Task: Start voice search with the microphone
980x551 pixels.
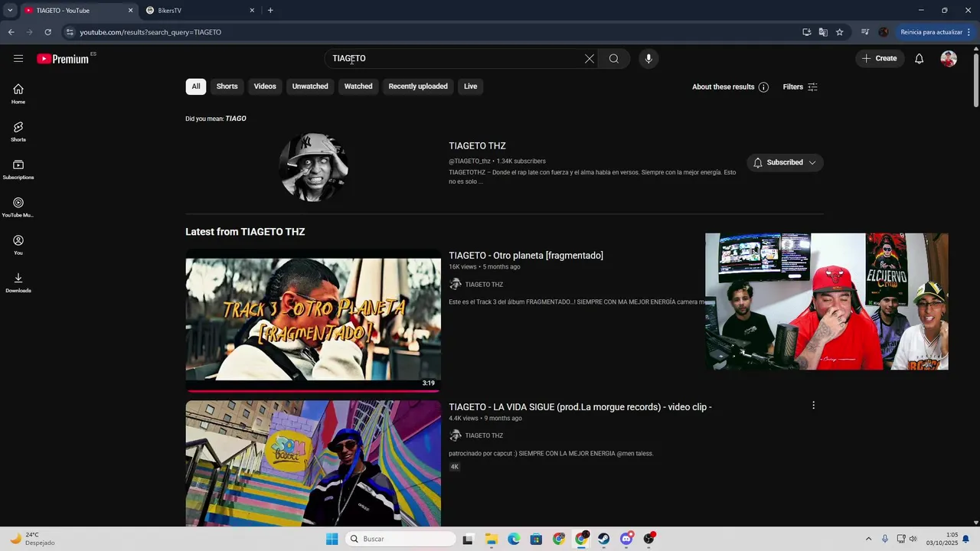Action: (x=648, y=59)
